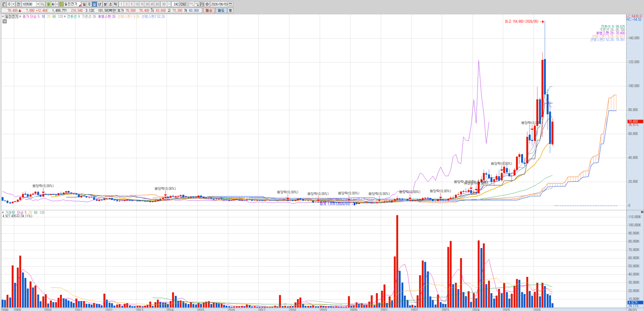Click the yellow 20 moving average legend
Screen dimensions: 644x311
48,16
